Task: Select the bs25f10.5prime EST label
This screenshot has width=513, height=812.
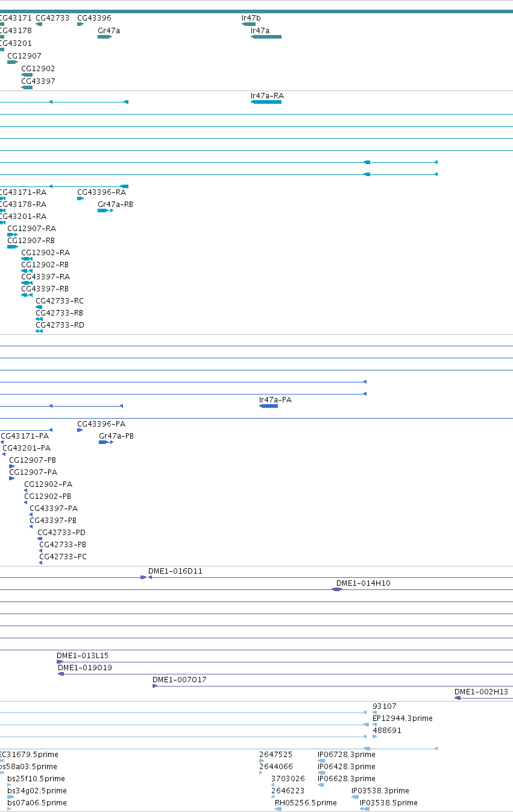Action: coord(36,778)
